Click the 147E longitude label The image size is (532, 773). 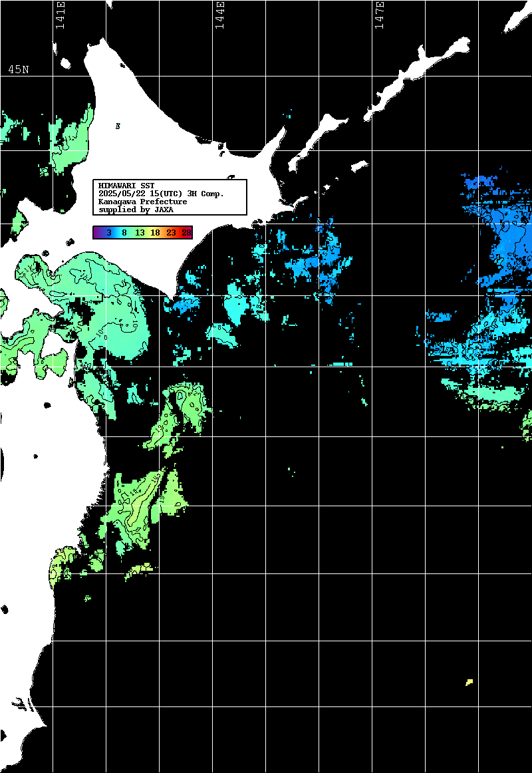click(379, 16)
